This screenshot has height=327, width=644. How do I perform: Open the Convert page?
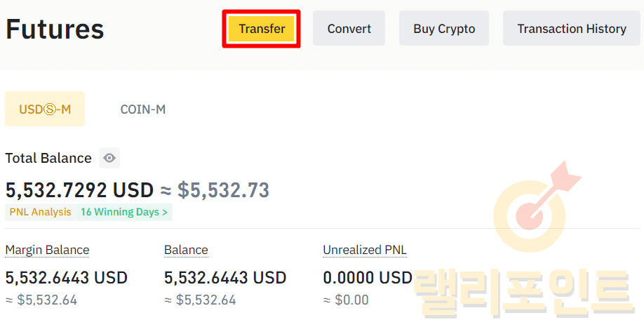(349, 29)
